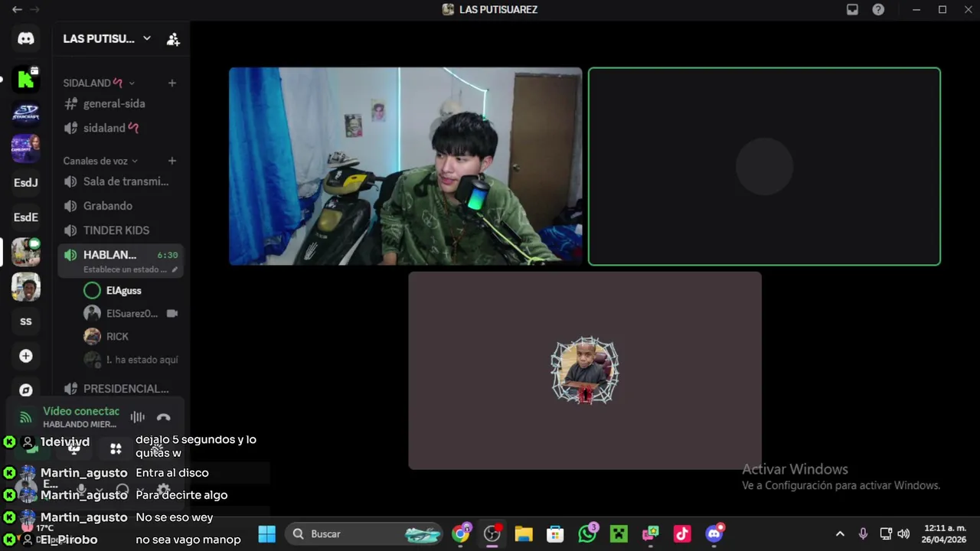Open user settings gear icon

pyautogui.click(x=163, y=490)
